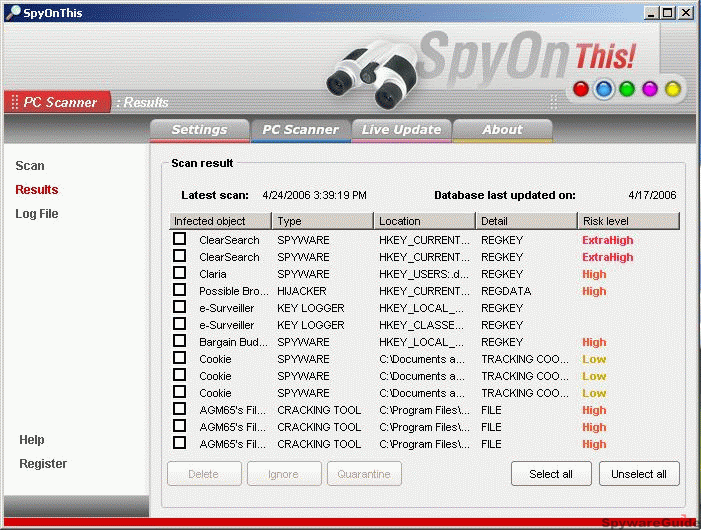Click the magenta colored ball button
701x530 pixels.
pyautogui.click(x=650, y=89)
